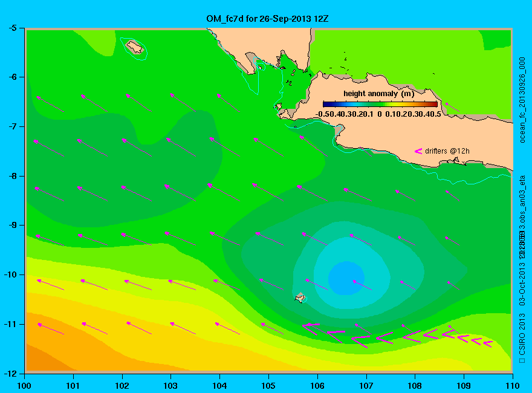Click longitude axis label 107
This screenshot has height=393, width=532.
coord(366,386)
